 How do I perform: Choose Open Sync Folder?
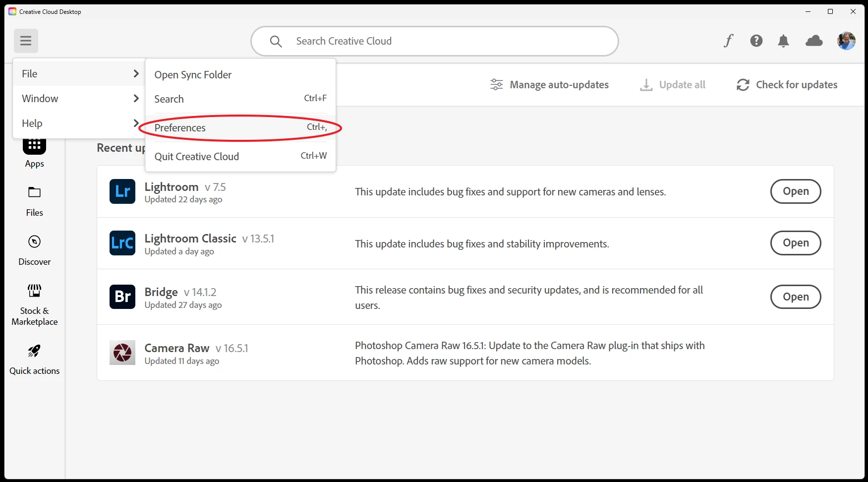pyautogui.click(x=240, y=74)
